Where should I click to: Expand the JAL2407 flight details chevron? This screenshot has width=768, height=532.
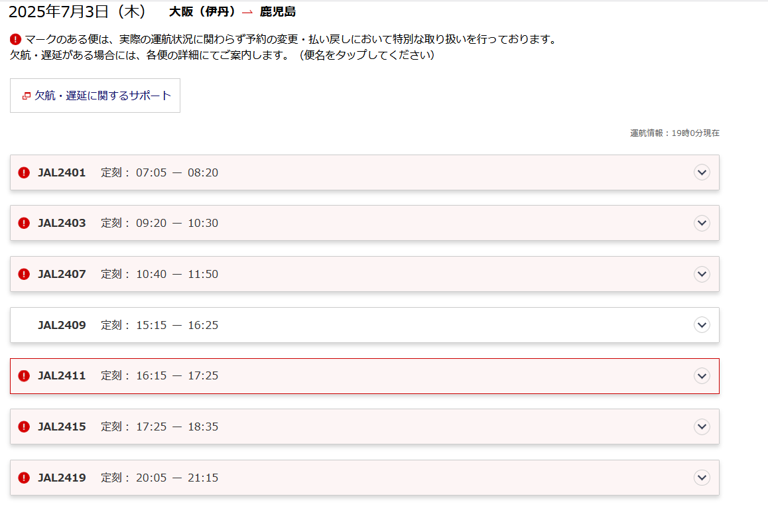click(702, 274)
